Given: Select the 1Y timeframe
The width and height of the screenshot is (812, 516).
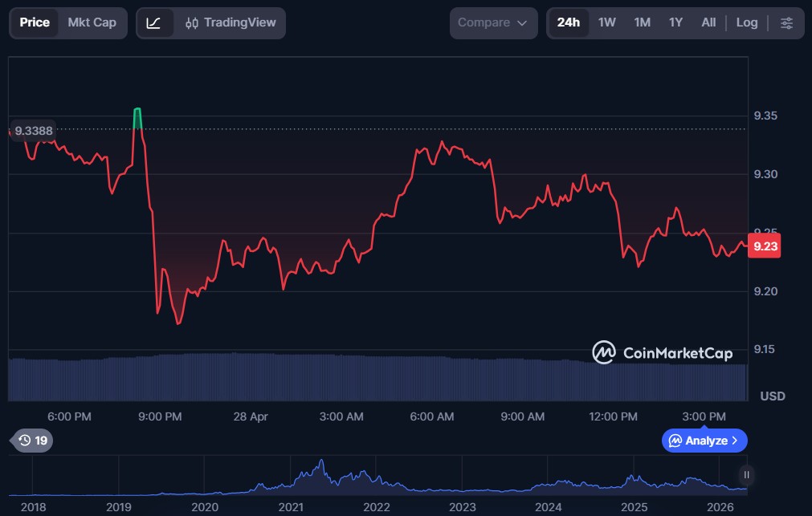Looking at the screenshot, I should tap(675, 22).
